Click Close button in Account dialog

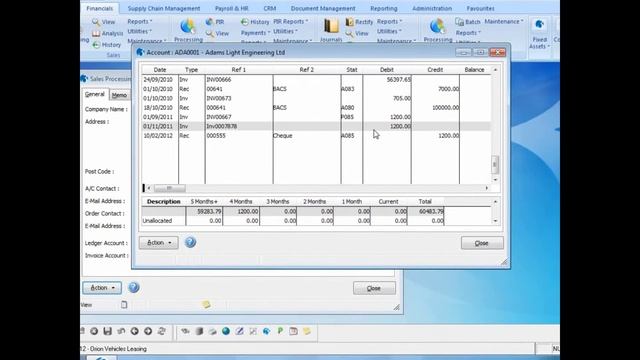(482, 243)
